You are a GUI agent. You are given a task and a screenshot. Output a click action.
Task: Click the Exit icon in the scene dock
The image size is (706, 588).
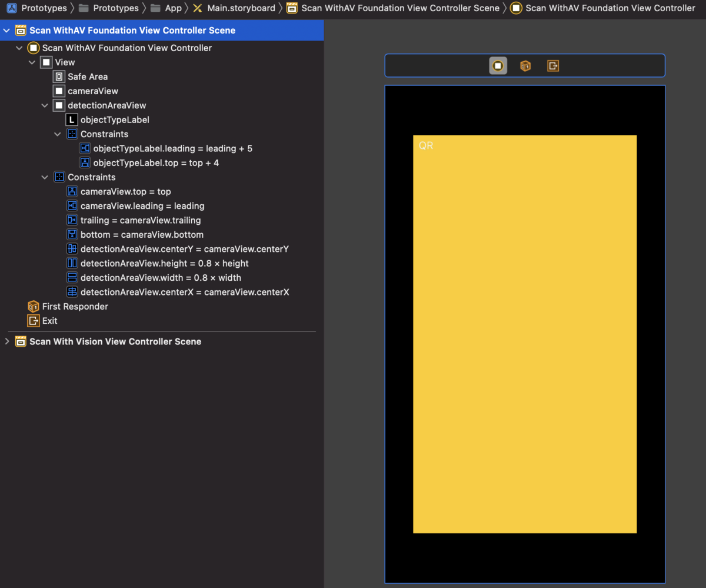(553, 66)
